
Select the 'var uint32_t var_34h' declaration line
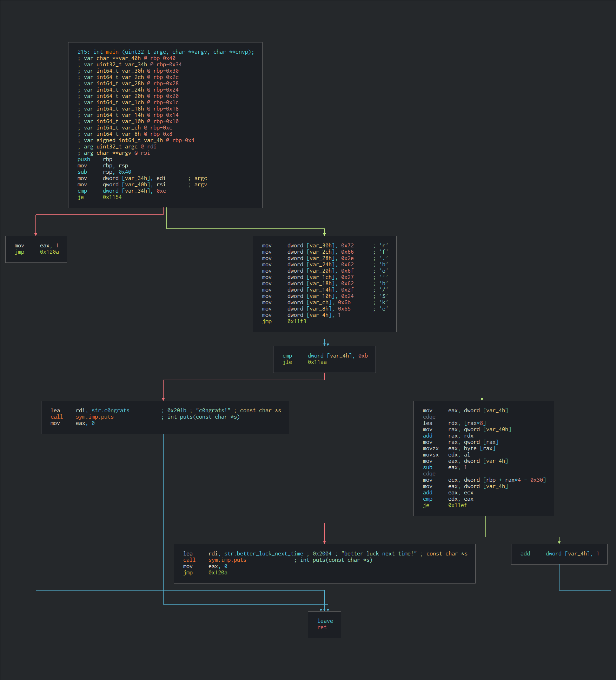coord(130,65)
